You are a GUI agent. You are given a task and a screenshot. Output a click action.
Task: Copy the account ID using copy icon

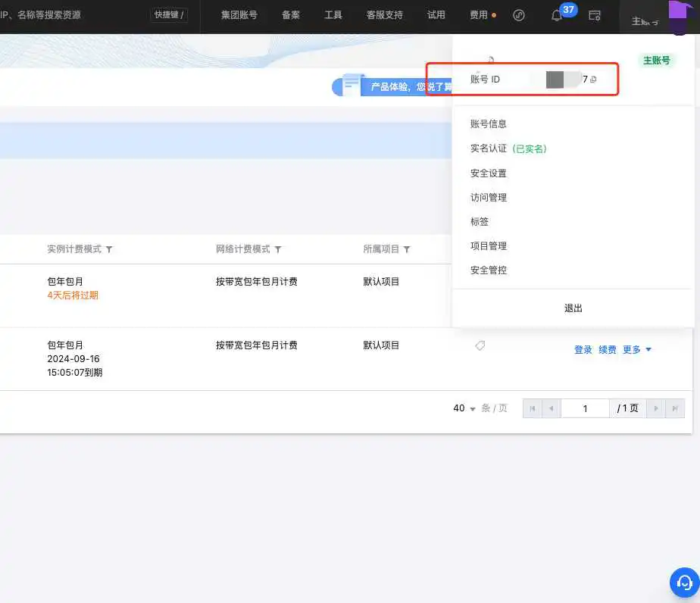point(593,80)
